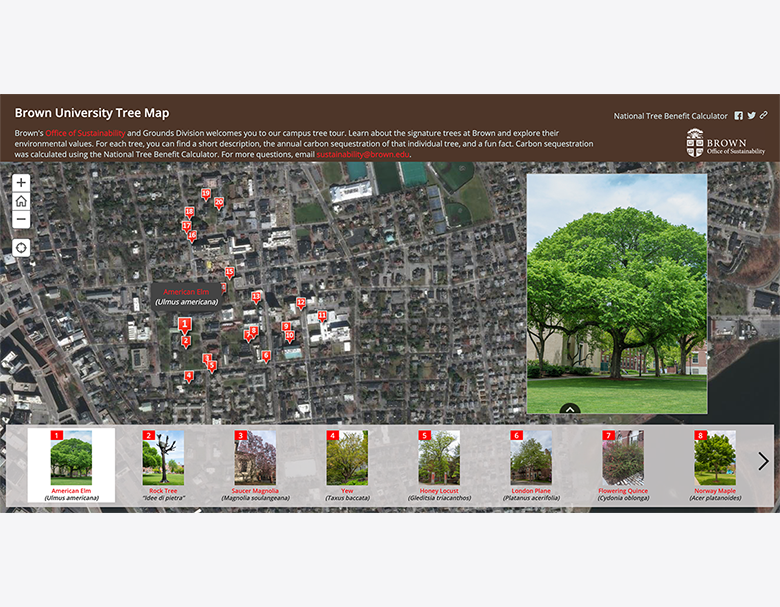
Task: Select map marker number 5
Action: coord(212,367)
